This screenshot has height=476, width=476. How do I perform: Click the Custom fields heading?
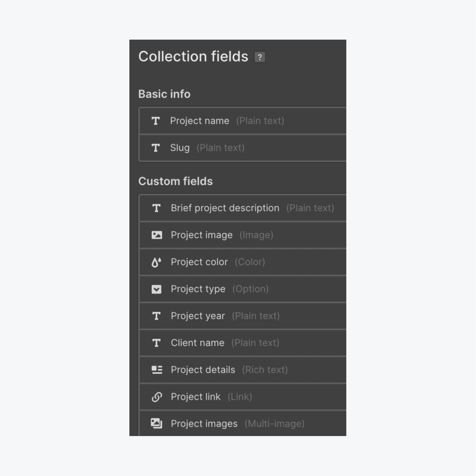[x=175, y=181]
